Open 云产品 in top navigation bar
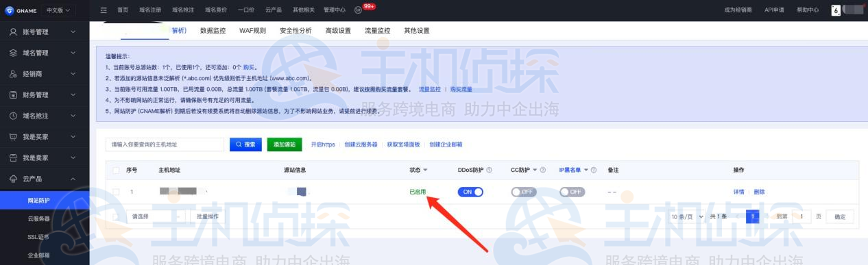The width and height of the screenshot is (868, 265). click(274, 10)
